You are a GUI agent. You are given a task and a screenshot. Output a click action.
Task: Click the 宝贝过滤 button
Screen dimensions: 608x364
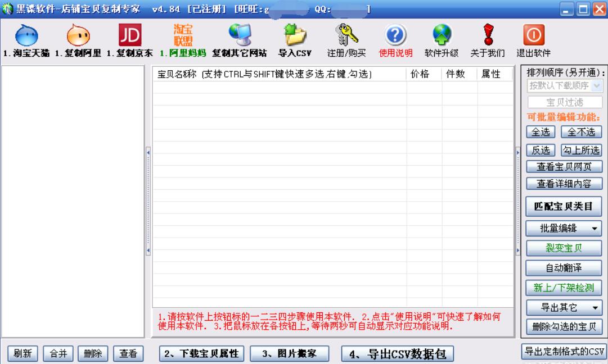click(x=565, y=102)
